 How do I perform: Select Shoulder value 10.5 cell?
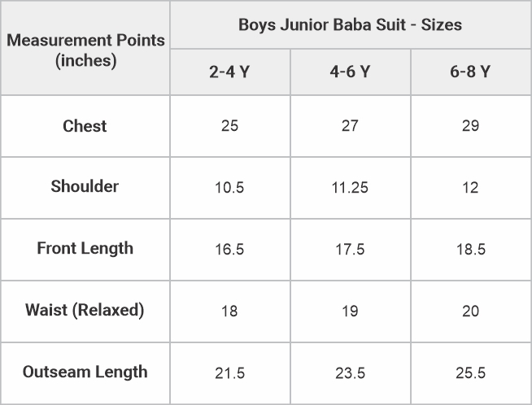pos(229,188)
